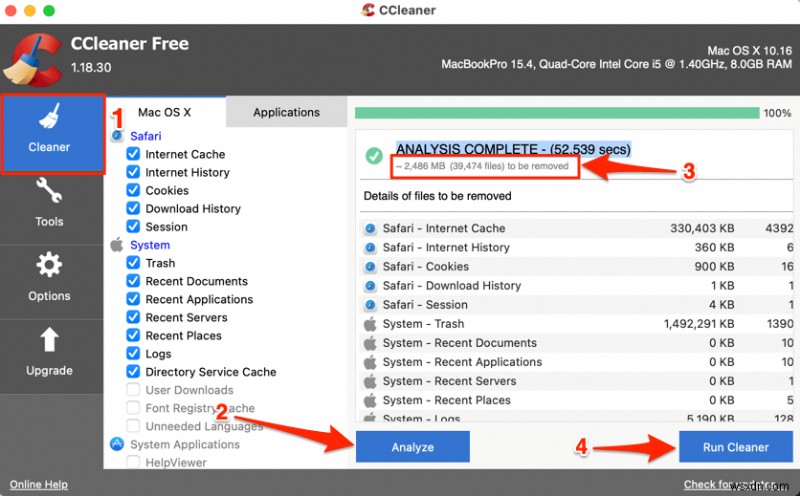The width and height of the screenshot is (800, 496).
Task: Click Apple icon in Recent Servers result row
Action: tap(370, 381)
